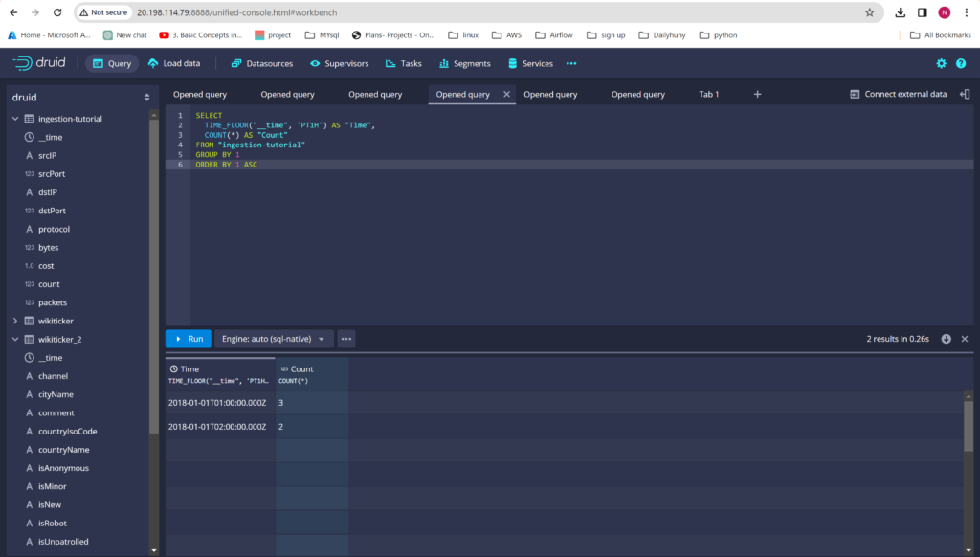Screen dimensions: 980x557
Task: Click the results table vertical scrollbar
Action: click(969, 426)
